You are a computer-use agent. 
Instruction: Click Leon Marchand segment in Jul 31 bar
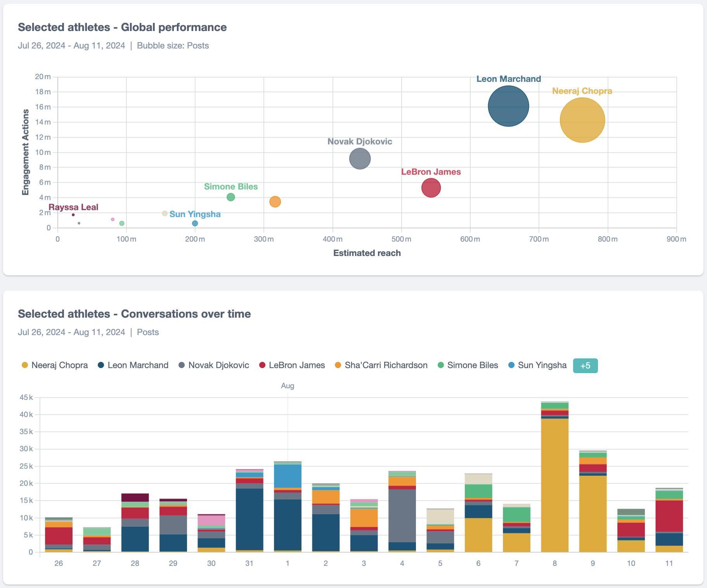[250, 519]
